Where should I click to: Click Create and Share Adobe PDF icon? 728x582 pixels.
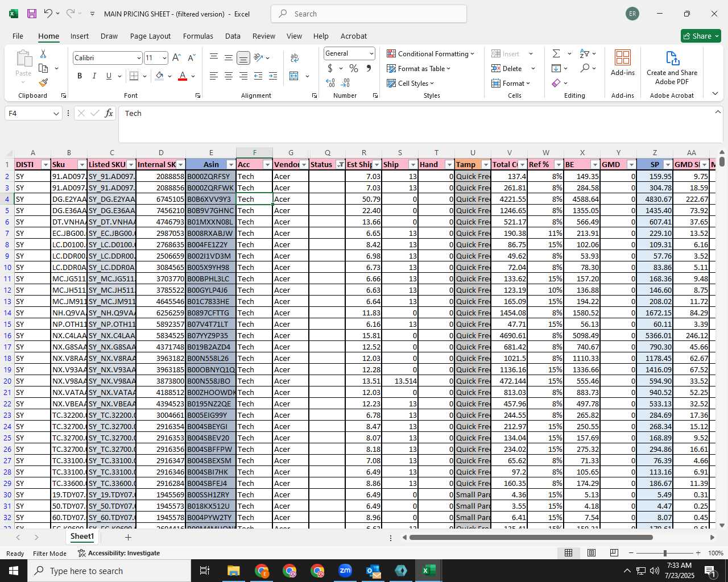pos(672,68)
